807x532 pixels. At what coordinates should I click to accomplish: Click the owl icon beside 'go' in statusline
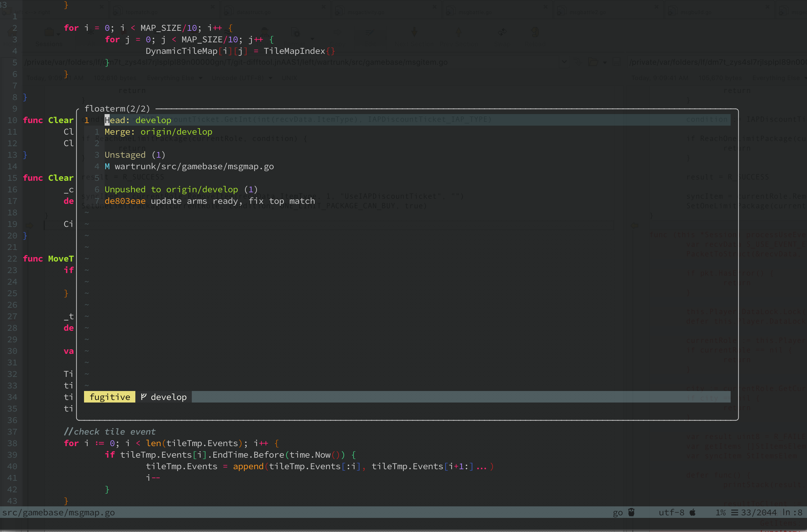pos(632,512)
